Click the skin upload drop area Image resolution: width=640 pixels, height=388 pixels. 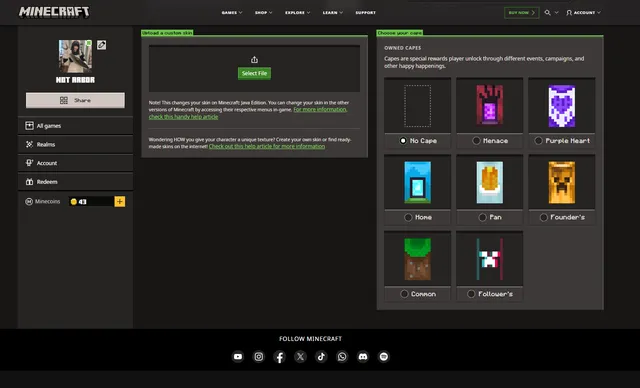tap(254, 69)
